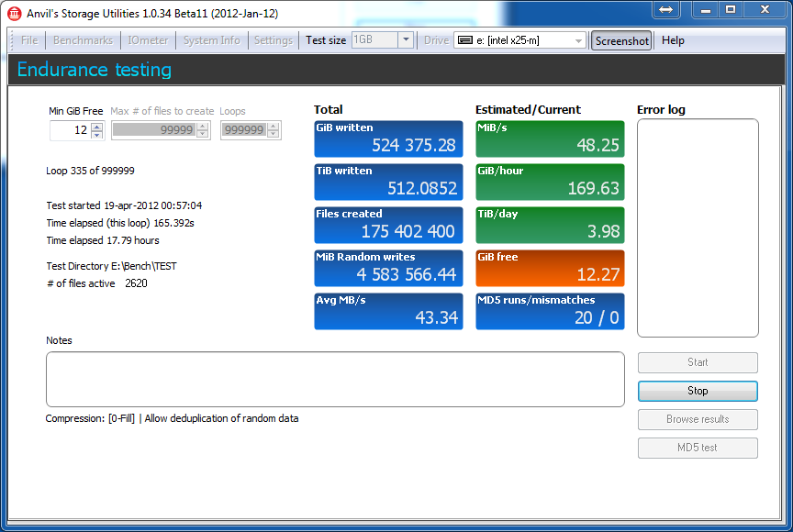The image size is (793, 532).
Task: Click inside the Notes text box
Action: click(335, 380)
